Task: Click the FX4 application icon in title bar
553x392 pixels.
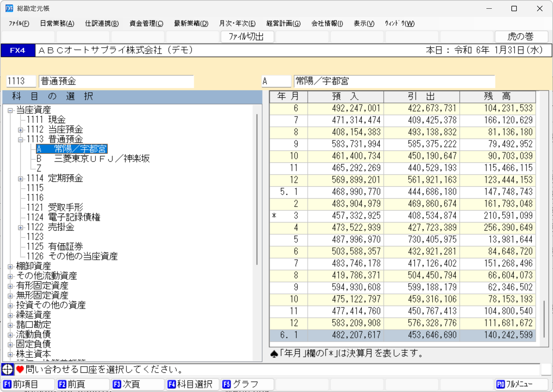Action: 9,8
